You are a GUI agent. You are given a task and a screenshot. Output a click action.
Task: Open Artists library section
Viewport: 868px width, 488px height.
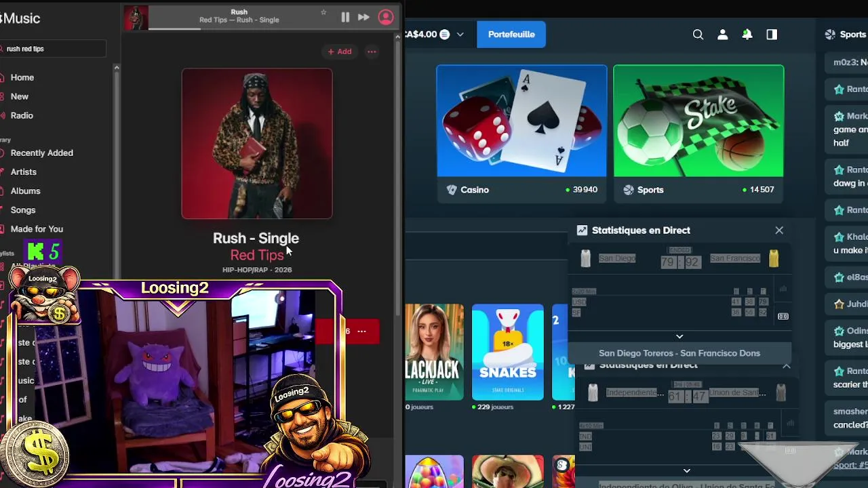(x=23, y=171)
